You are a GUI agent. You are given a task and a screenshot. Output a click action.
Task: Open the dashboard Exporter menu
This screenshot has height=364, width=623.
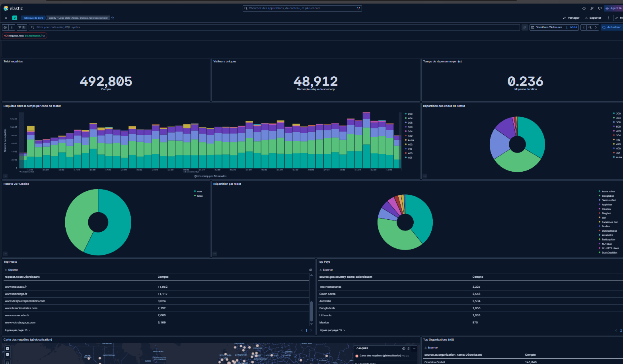pyautogui.click(x=593, y=18)
